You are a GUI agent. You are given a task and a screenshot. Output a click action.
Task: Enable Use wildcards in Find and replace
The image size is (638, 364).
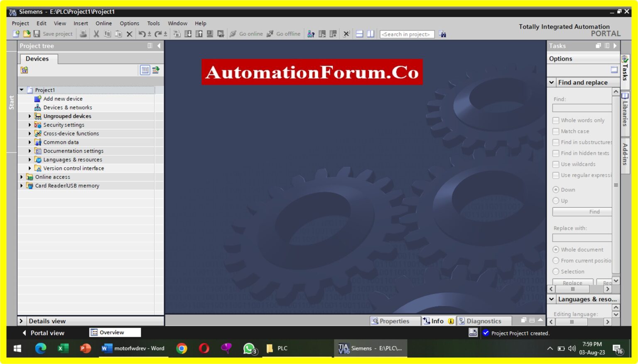pos(556,164)
